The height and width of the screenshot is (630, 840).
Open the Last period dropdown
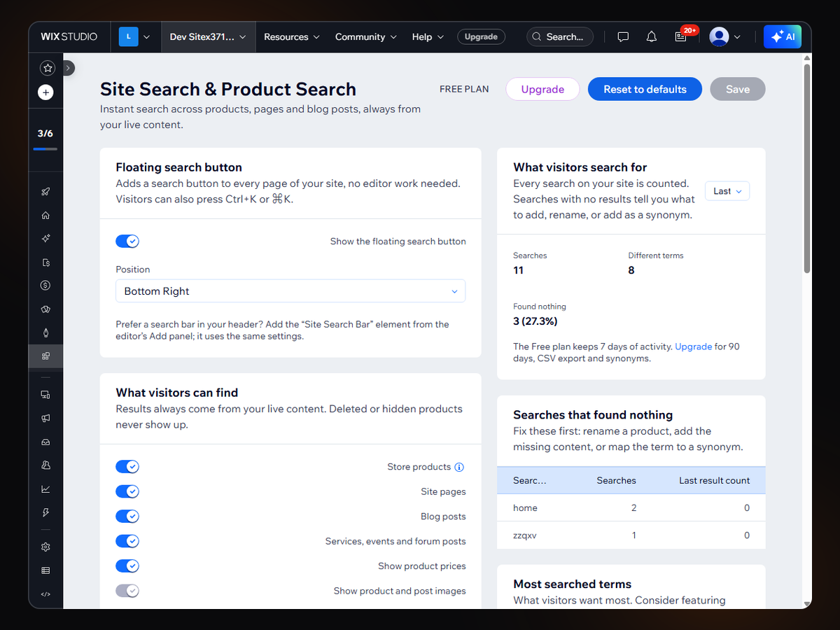[x=727, y=191]
